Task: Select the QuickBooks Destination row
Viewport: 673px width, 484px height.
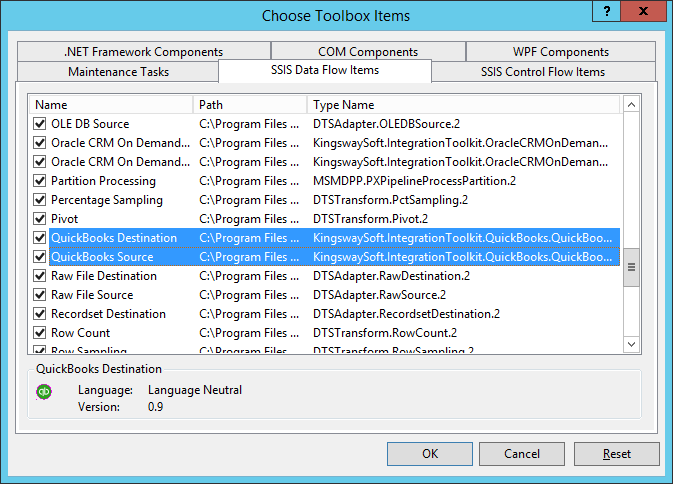Action: (324, 238)
